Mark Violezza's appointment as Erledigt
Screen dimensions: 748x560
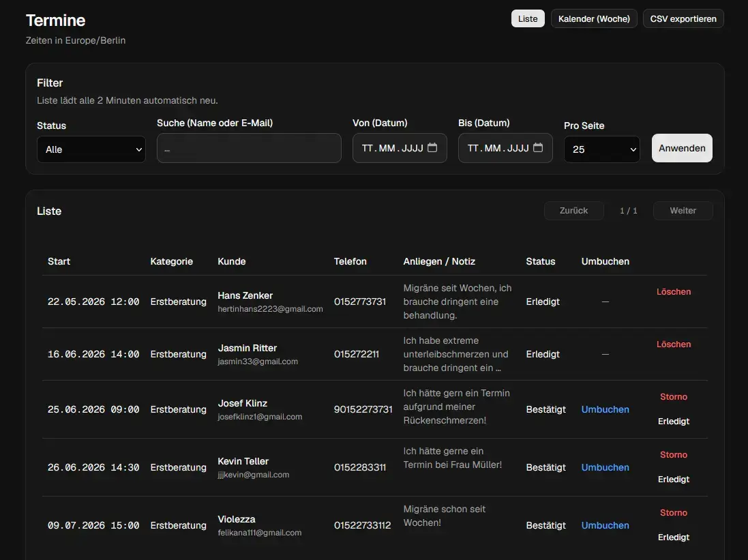point(673,537)
